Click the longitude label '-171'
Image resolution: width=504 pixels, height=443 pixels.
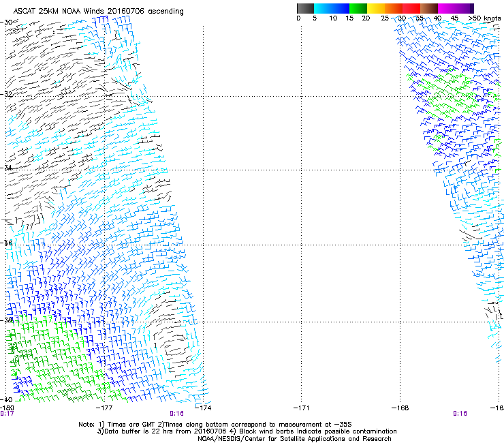301,408
